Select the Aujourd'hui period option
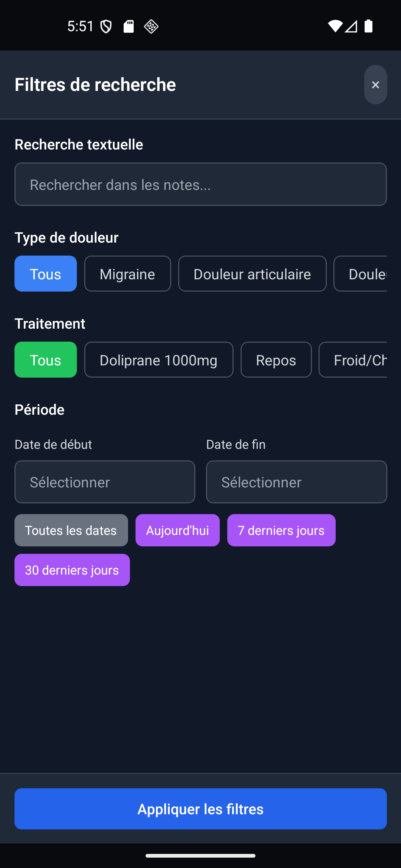This screenshot has height=868, width=401. coord(177,530)
